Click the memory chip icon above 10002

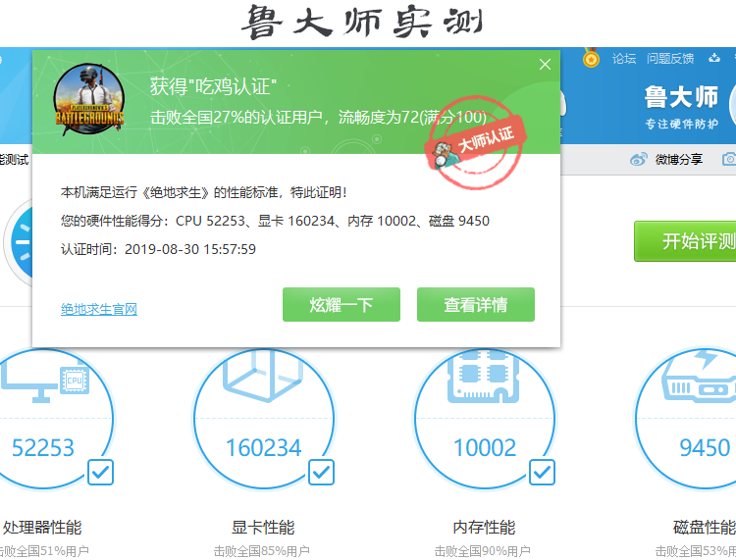(x=484, y=377)
